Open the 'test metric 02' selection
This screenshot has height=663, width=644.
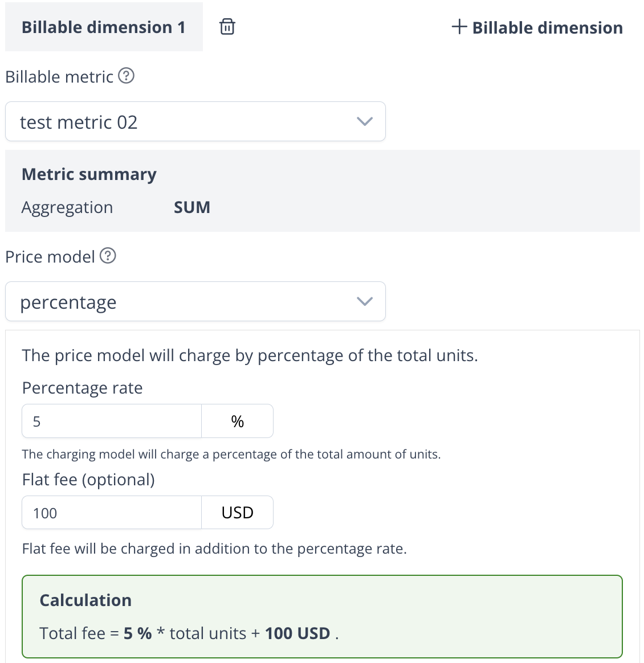[x=182, y=122]
